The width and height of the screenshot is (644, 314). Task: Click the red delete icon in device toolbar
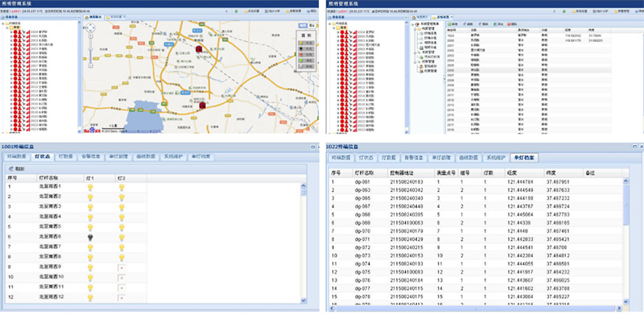click(x=509, y=24)
